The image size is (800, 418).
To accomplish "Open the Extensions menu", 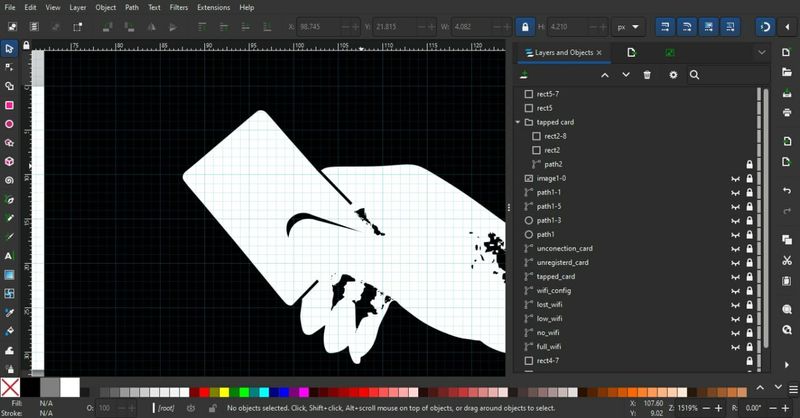I will click(213, 7).
